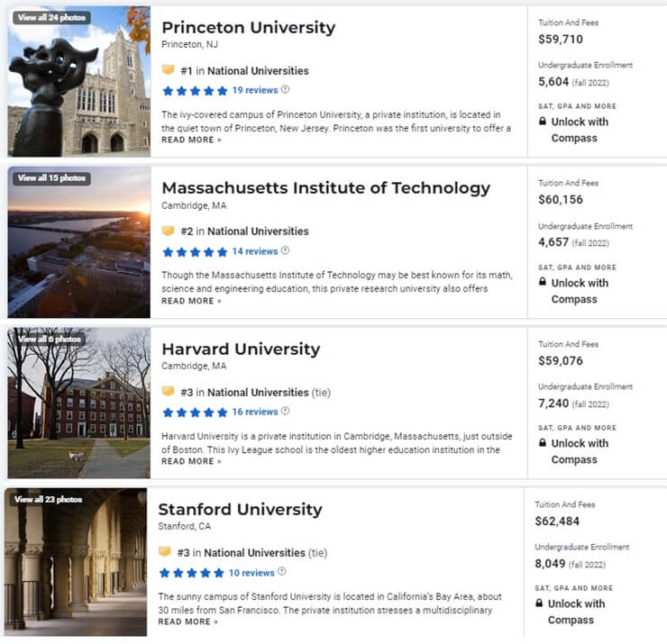Viewport: 667px width, 644px height.
Task: Click View all 24 photos
Action: pyautogui.click(x=51, y=17)
